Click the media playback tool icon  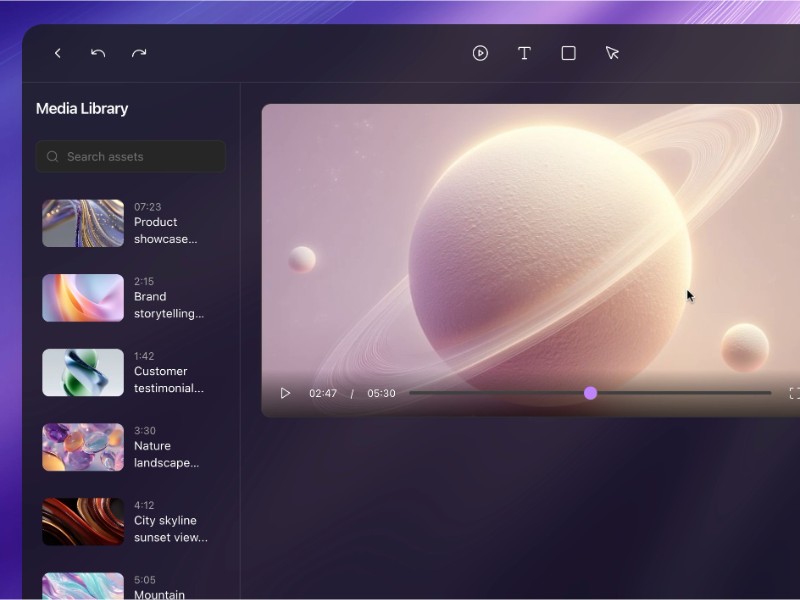pos(480,53)
